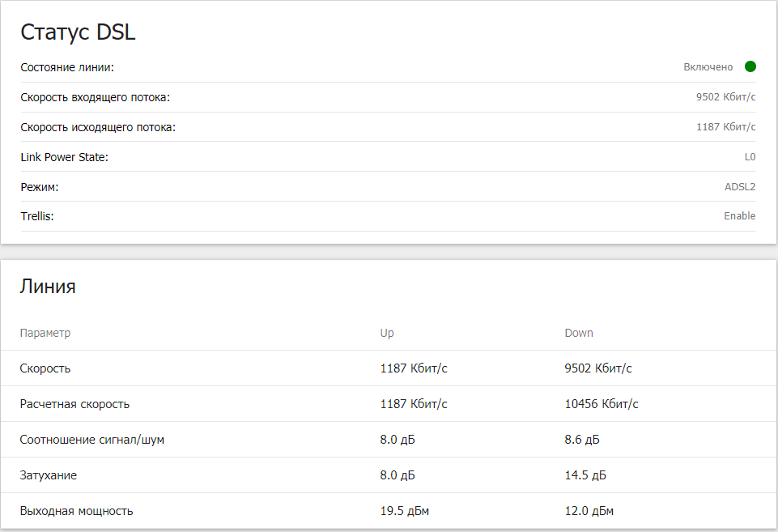This screenshot has height=532, width=778.
Task: Click the Down calculated speed 10456 Кбит/с
Action: (x=602, y=404)
